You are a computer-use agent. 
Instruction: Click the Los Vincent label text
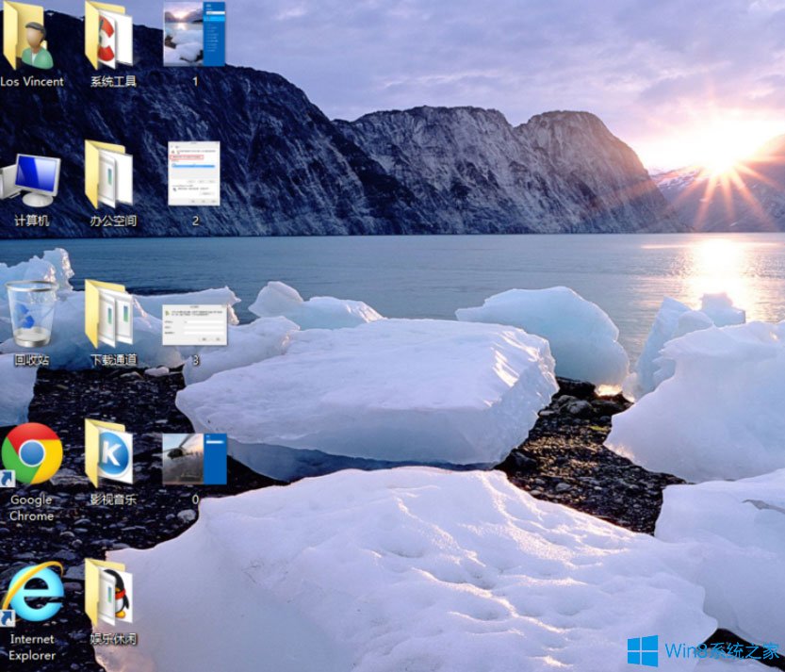(32, 82)
